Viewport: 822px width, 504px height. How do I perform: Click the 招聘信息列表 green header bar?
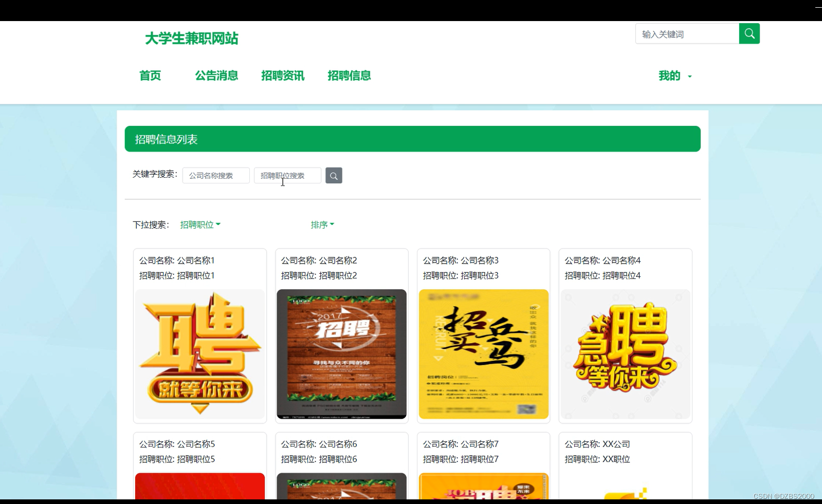(x=412, y=139)
